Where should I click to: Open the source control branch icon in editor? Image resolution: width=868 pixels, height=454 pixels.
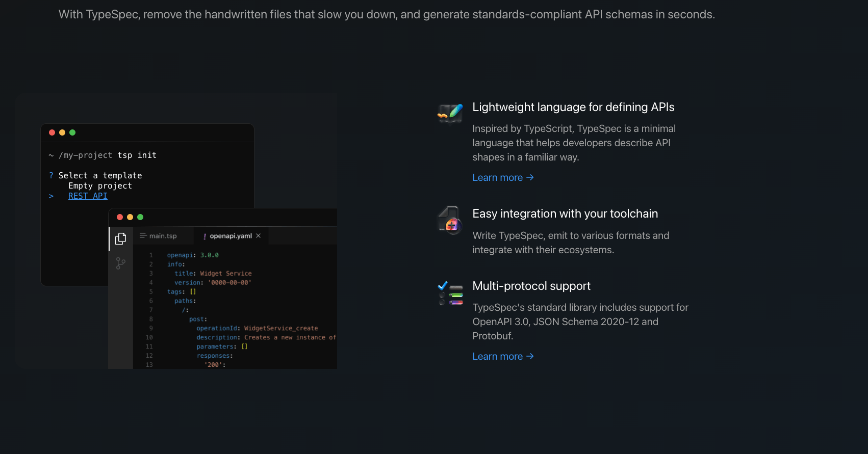[x=121, y=263]
